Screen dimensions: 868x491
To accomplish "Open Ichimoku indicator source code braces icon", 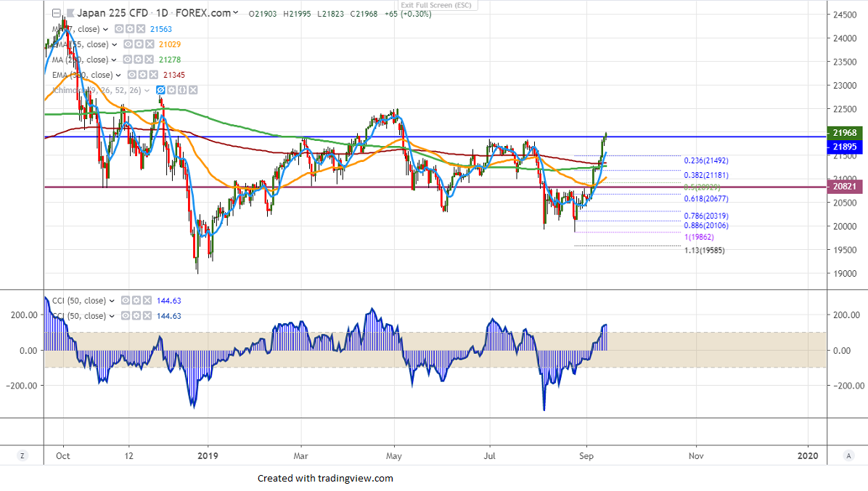I will click(182, 90).
